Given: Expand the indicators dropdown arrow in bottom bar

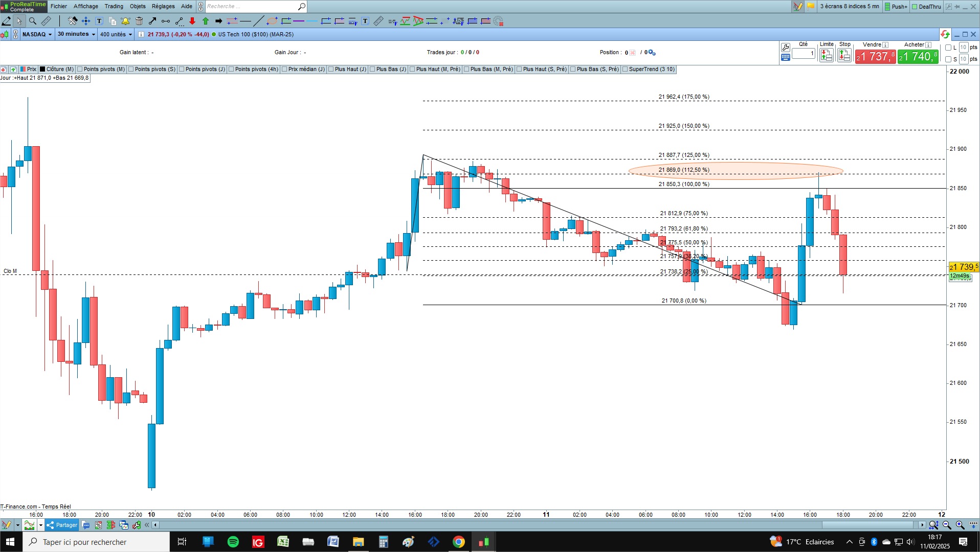Looking at the screenshot, I should pos(40,525).
